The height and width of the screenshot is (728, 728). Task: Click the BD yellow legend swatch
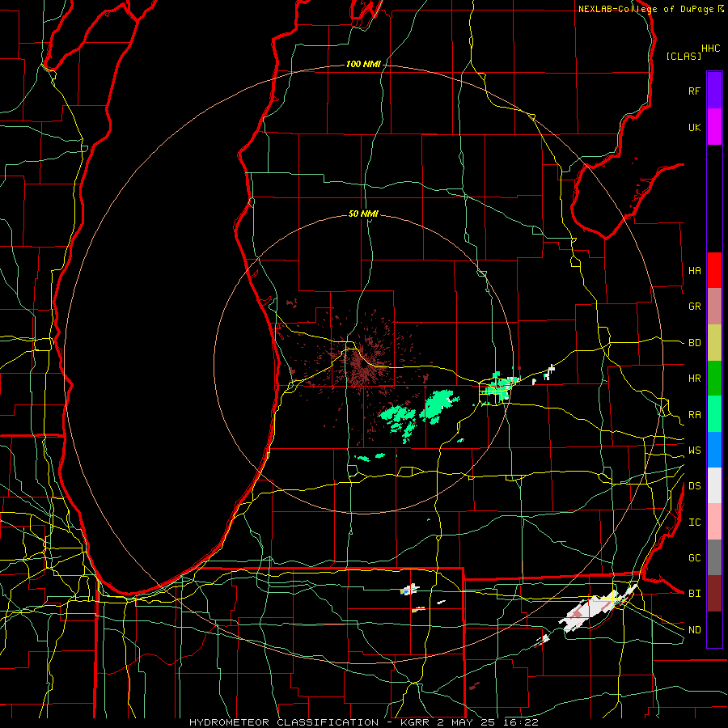[x=714, y=343]
